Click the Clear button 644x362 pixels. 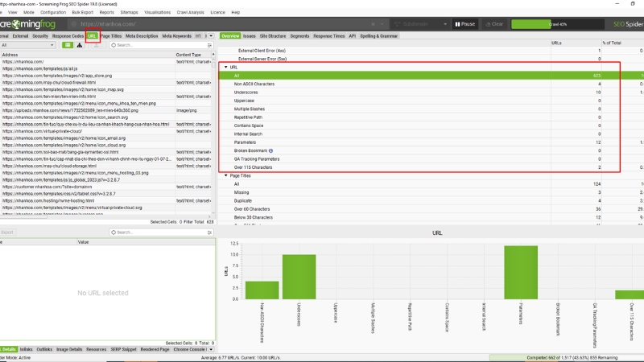494,24
